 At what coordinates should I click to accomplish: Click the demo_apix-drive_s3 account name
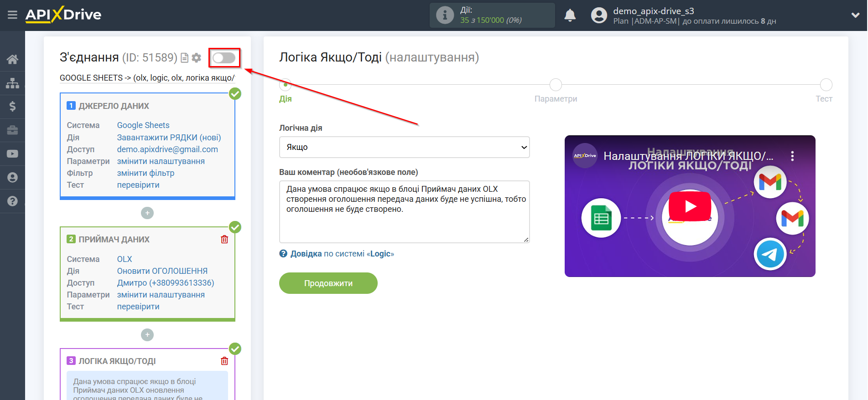653,11
